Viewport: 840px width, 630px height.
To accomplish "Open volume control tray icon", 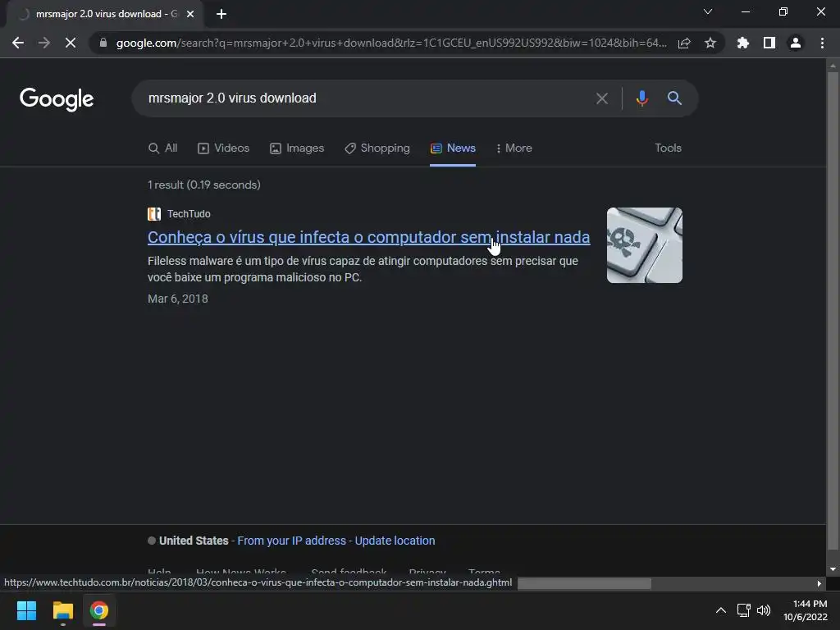I will coord(764,610).
